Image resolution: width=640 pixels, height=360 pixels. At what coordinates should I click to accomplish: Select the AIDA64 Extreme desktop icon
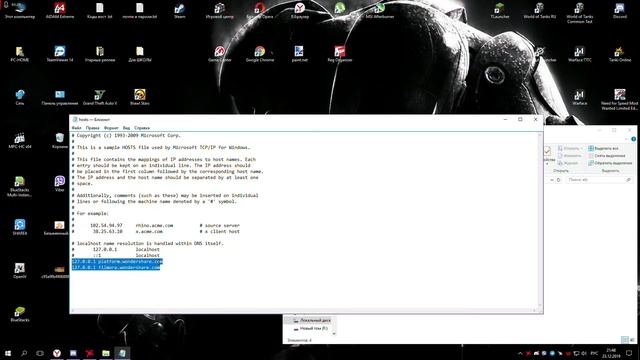(60, 11)
